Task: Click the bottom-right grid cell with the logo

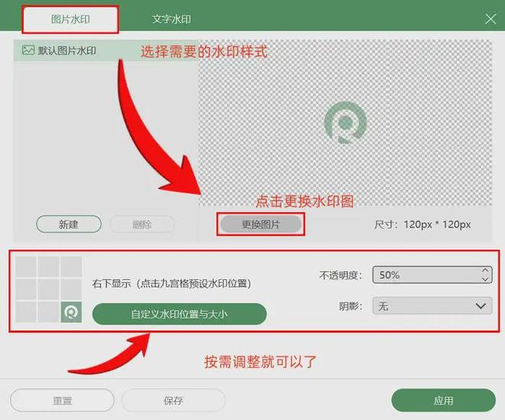Action: (71, 312)
